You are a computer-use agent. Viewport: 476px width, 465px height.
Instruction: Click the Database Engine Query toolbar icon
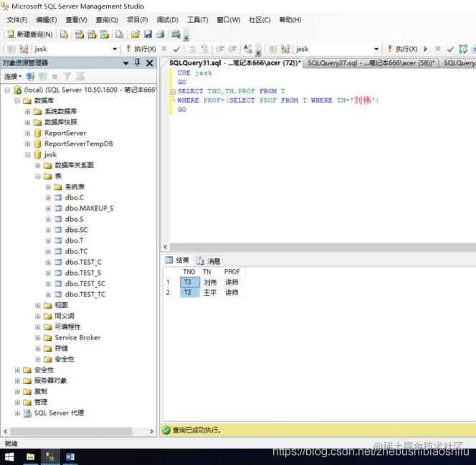tap(64, 34)
